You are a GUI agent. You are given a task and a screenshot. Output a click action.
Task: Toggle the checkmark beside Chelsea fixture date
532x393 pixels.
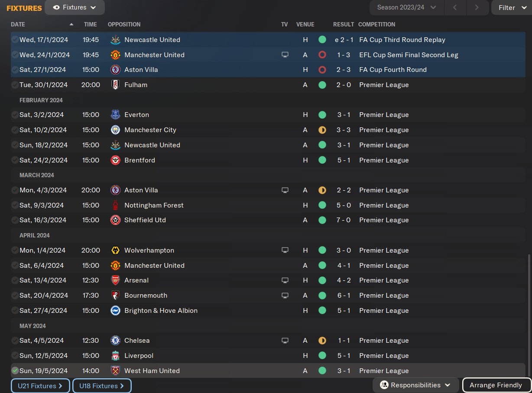15,341
